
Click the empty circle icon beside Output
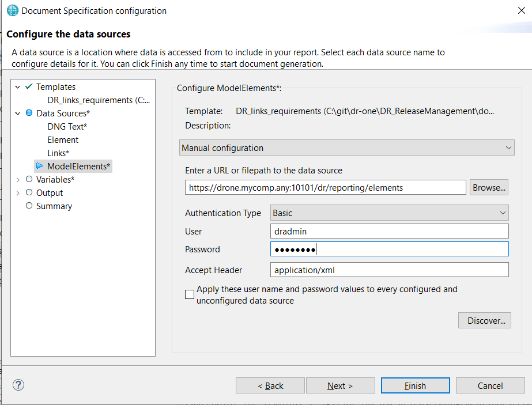click(x=29, y=193)
